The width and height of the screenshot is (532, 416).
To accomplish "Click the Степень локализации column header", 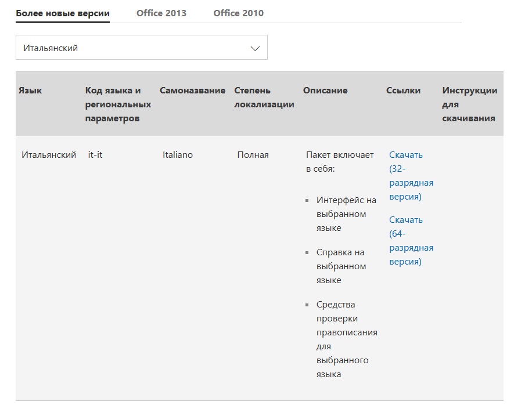I will tap(264, 97).
